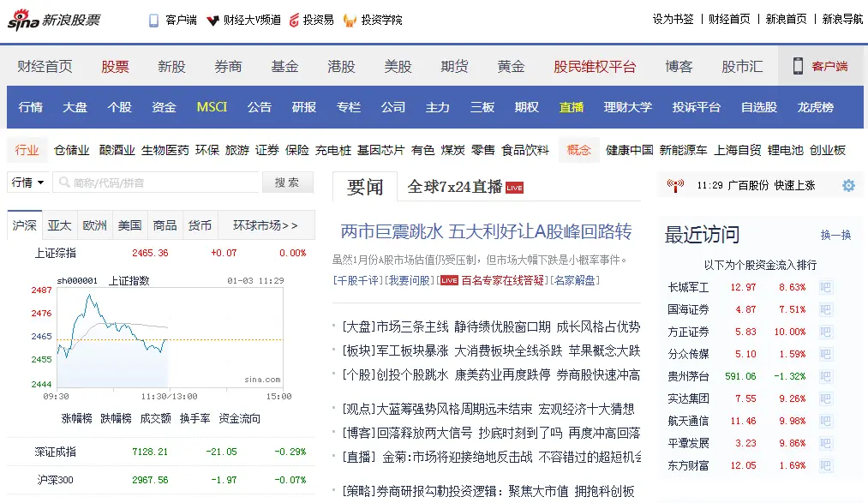Click 换一换 to refresh recent visits
The height and width of the screenshot is (503, 868).
pos(836,235)
